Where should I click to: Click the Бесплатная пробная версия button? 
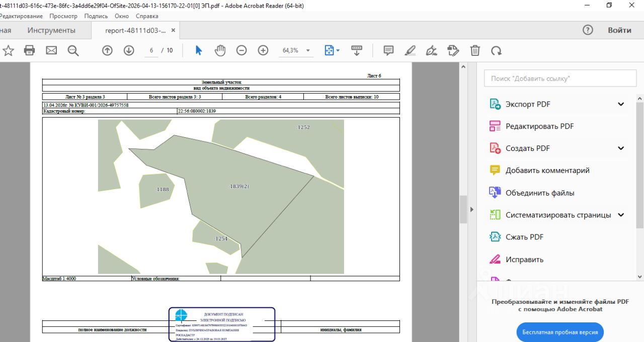click(x=560, y=332)
